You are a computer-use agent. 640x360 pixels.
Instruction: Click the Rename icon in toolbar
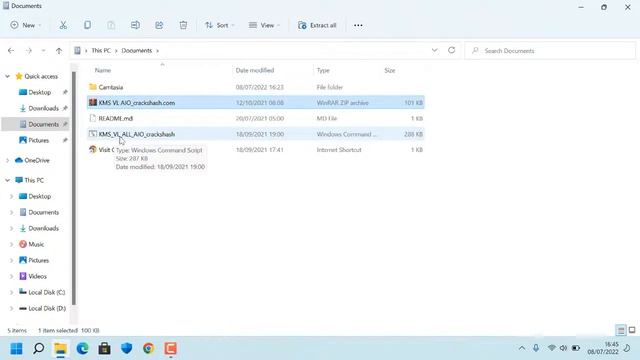pos(135,25)
